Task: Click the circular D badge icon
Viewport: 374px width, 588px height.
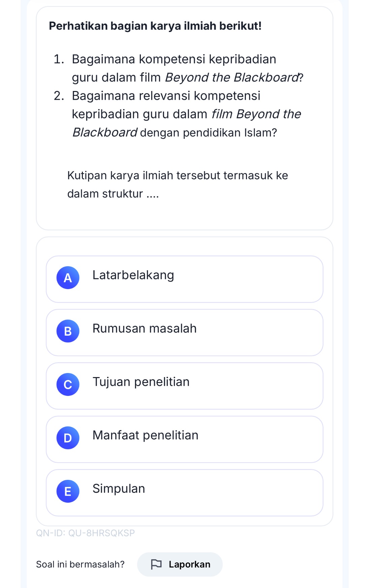Action: point(68,438)
